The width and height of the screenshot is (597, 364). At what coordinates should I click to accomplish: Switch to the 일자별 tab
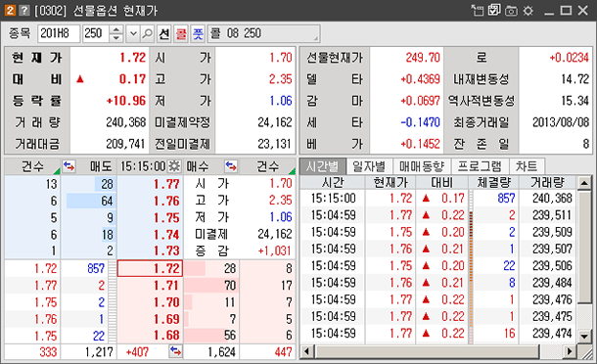pyautogui.click(x=369, y=166)
